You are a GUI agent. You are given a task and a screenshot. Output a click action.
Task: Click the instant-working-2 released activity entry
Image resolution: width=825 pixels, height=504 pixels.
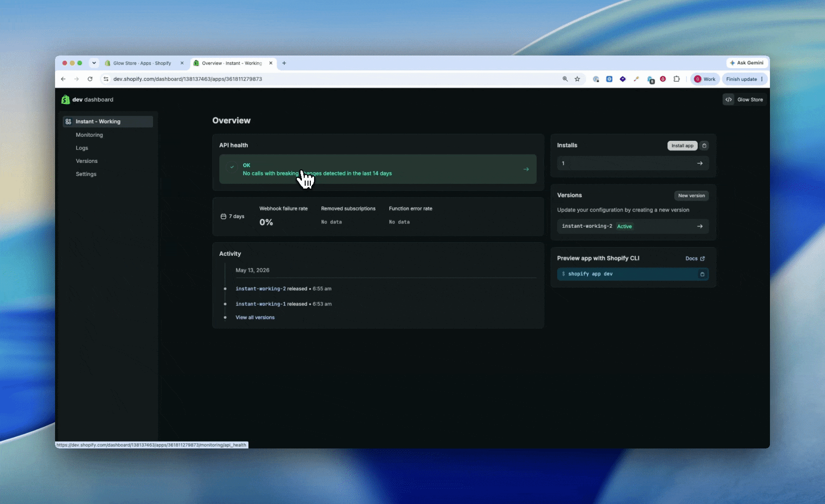283,289
